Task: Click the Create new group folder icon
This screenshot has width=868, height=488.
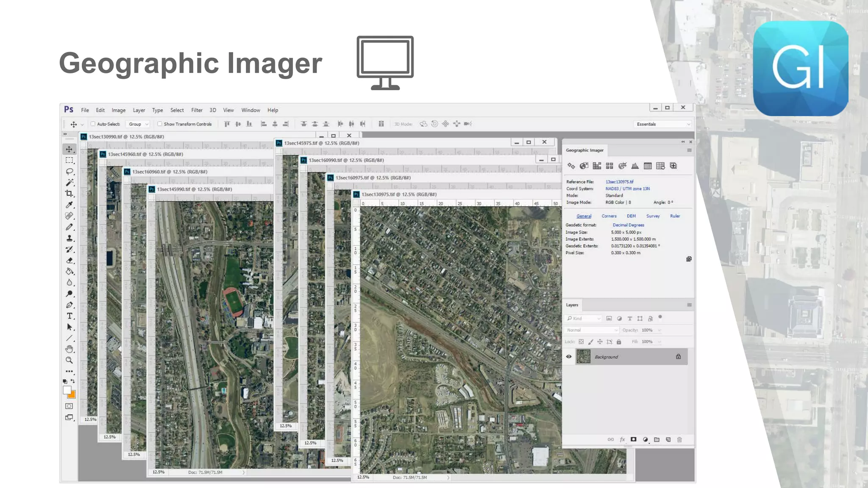Action: (x=657, y=440)
